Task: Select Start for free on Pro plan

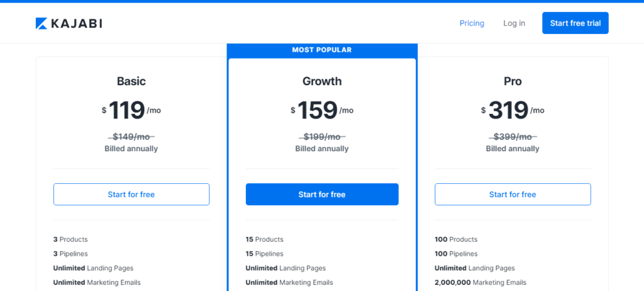Action: (513, 195)
